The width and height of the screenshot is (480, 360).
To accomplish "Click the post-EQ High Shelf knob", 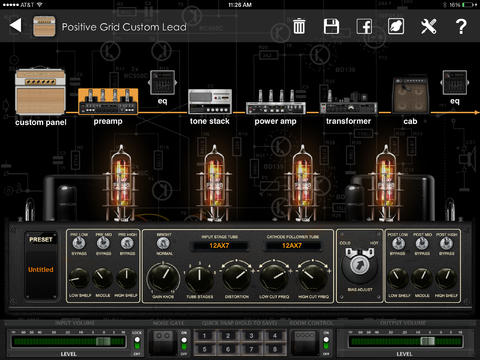I will point(446,278).
